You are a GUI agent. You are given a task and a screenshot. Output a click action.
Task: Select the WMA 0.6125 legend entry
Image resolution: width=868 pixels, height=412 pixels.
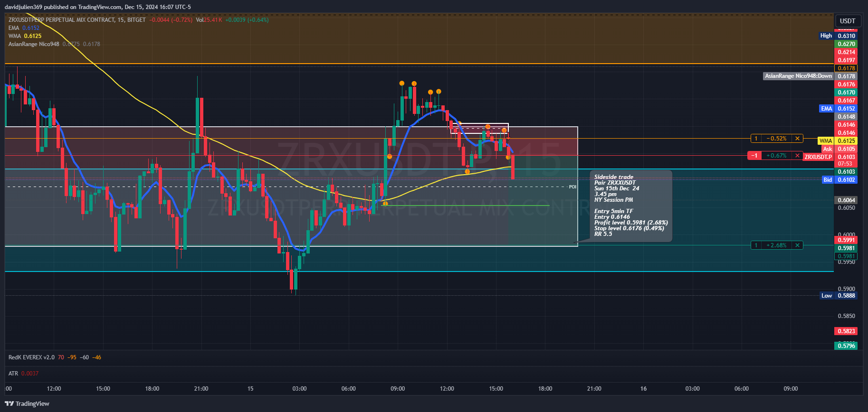pos(25,36)
